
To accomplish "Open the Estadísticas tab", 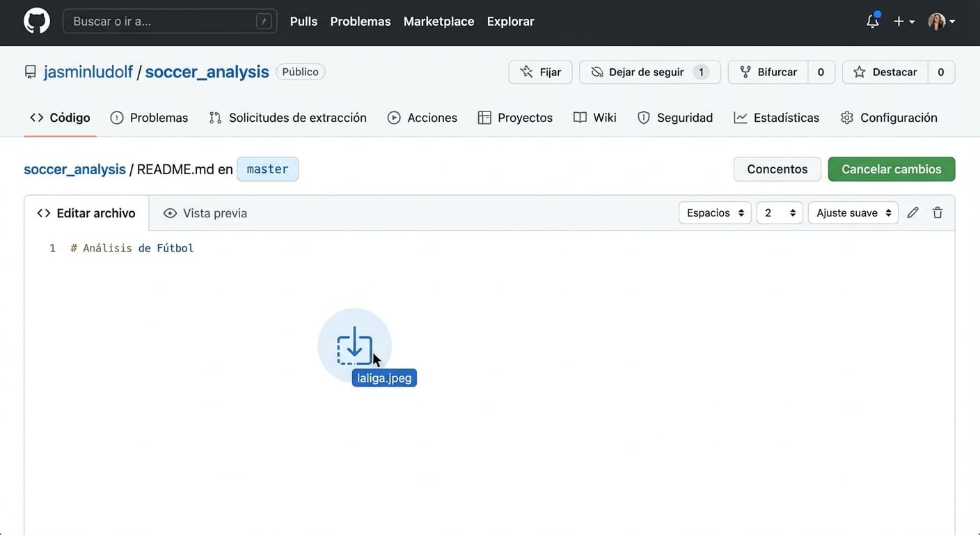I will [x=777, y=118].
